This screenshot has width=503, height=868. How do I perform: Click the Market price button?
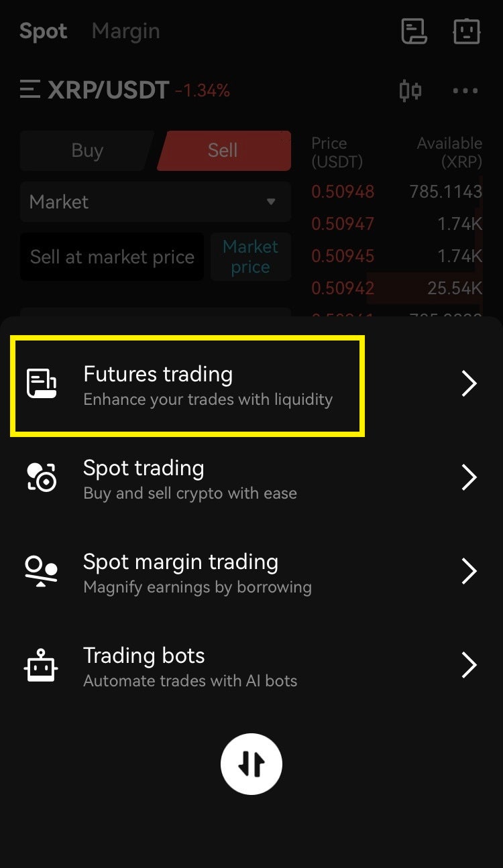point(251,257)
